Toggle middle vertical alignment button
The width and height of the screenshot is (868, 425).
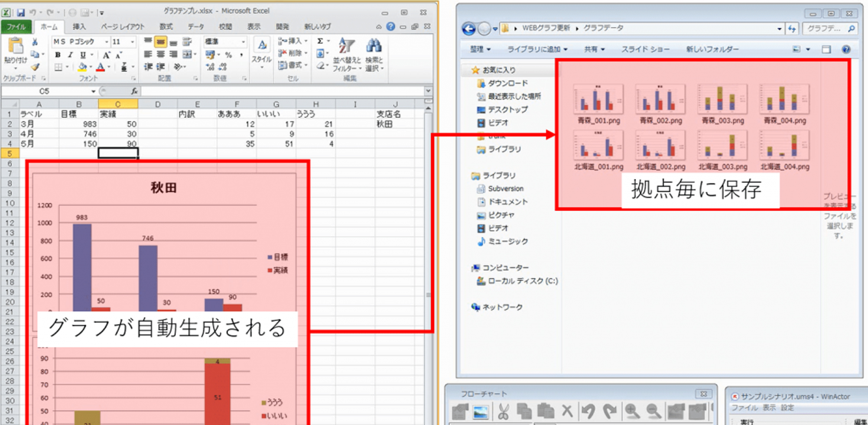[160, 42]
